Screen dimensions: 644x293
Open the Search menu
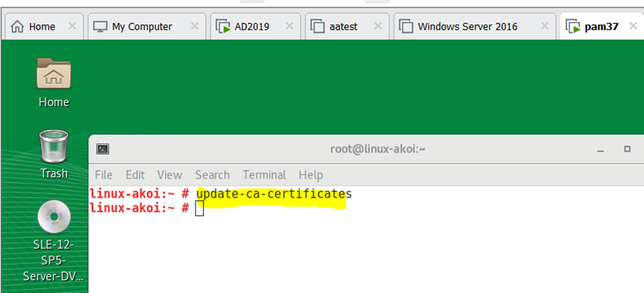point(212,175)
